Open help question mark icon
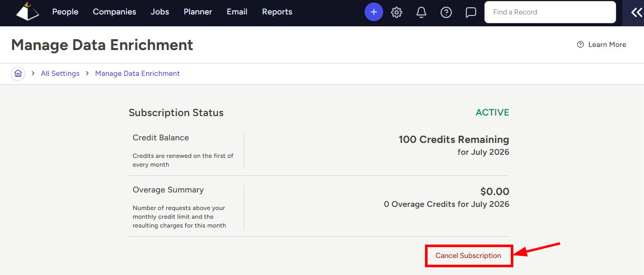The width and height of the screenshot is (644, 275). click(x=446, y=12)
